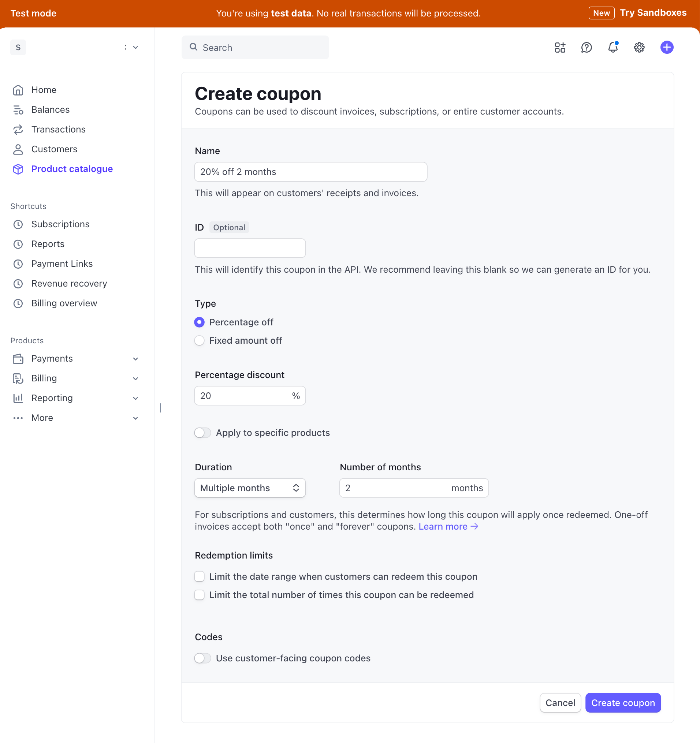This screenshot has height=743, width=700.
Task: Expand the Payments section chevron
Action: pos(135,359)
